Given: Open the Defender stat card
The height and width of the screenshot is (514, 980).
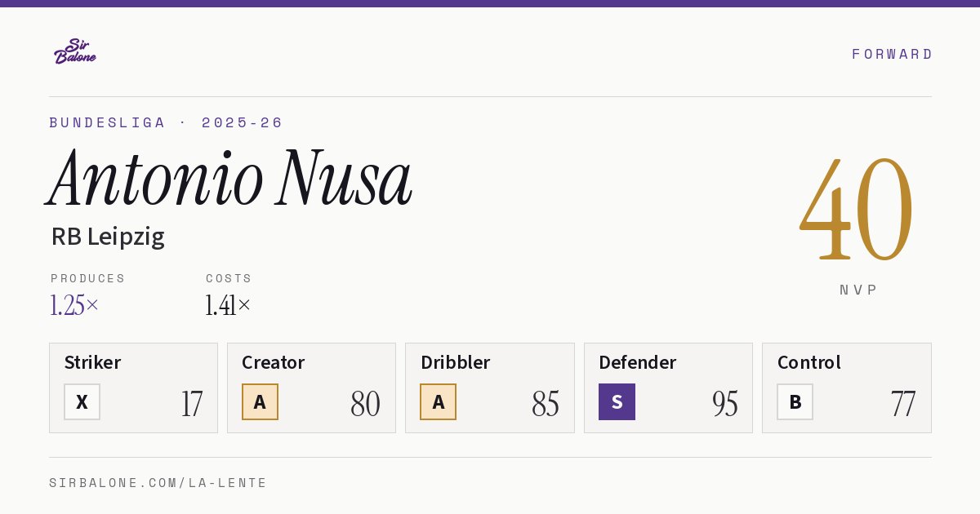Looking at the screenshot, I should coord(668,388).
